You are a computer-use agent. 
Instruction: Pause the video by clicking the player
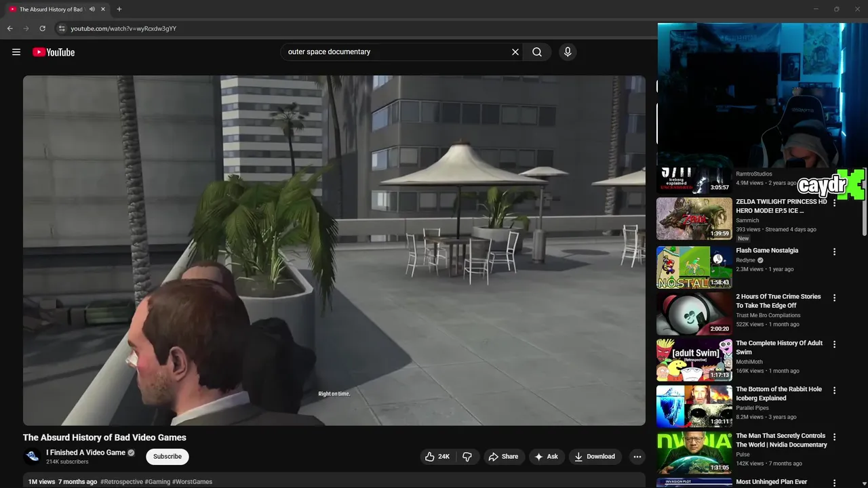click(334, 250)
